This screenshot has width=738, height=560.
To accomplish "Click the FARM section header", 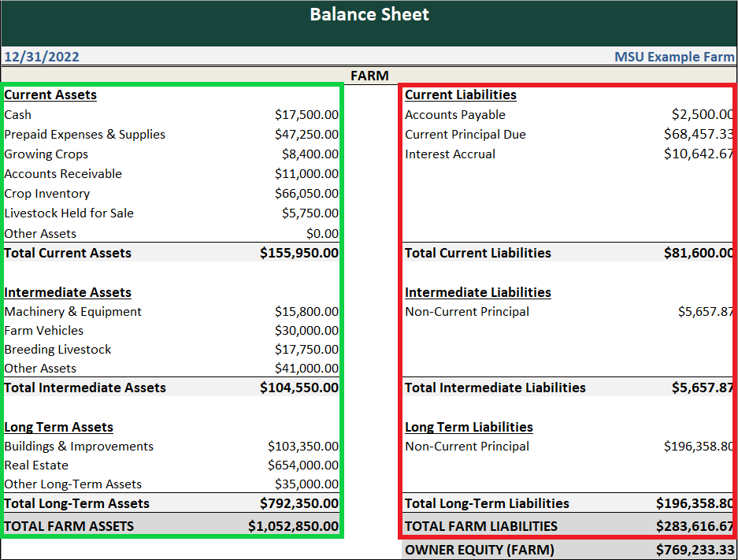I will click(369, 76).
